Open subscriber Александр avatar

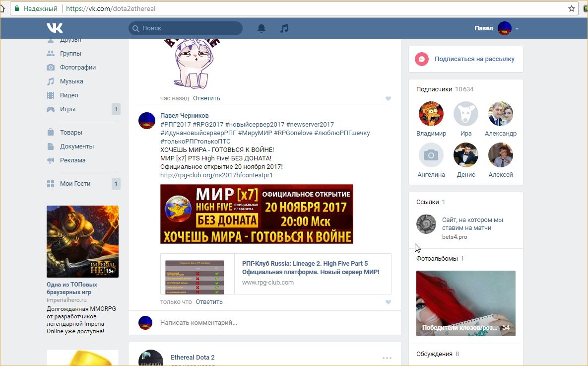501,114
